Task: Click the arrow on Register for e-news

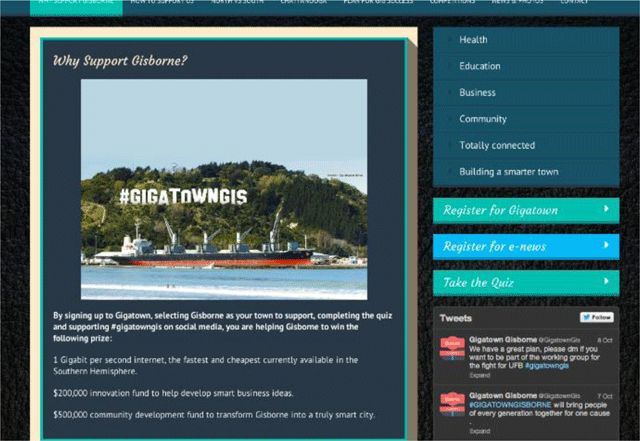Action: coord(606,245)
